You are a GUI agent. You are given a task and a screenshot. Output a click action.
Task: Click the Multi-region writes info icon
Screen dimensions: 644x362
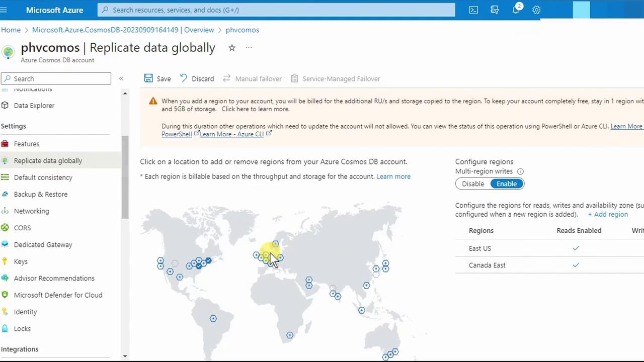click(x=520, y=171)
